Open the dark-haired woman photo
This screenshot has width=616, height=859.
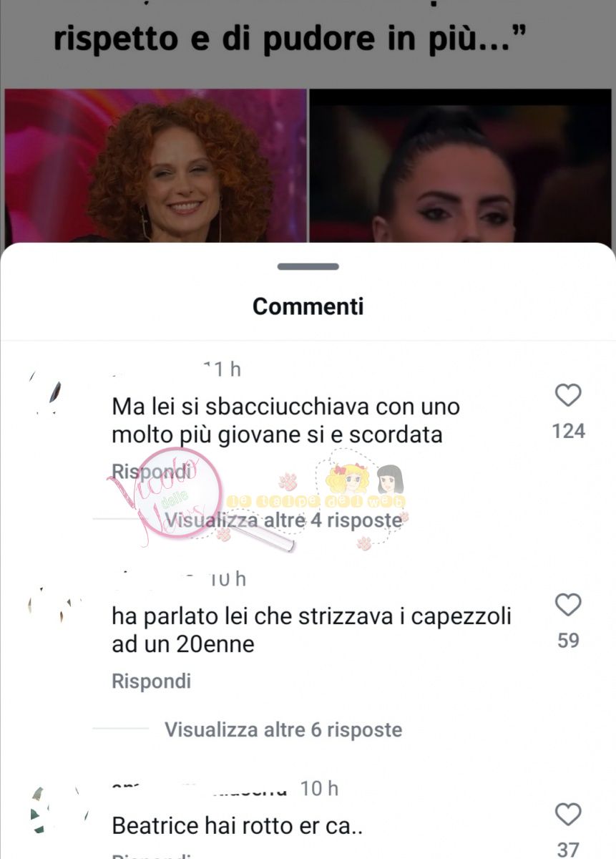click(461, 165)
